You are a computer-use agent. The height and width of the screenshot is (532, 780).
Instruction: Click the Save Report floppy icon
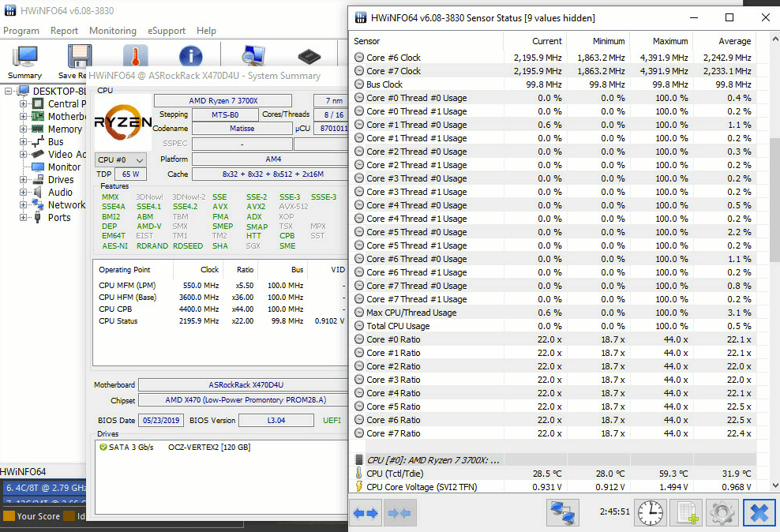tap(80, 56)
